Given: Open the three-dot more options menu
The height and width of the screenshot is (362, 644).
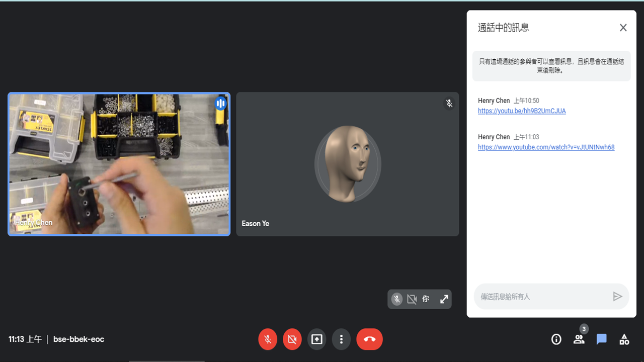Looking at the screenshot, I should click(341, 339).
